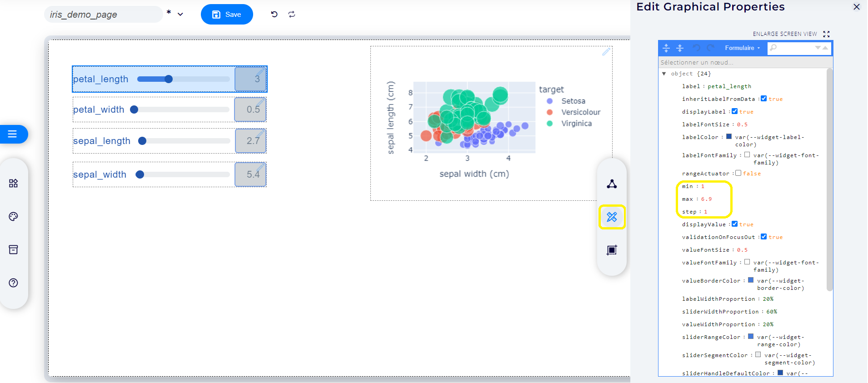Open the color palette sidebar icon
The width and height of the screenshot is (868, 383).
tap(13, 216)
